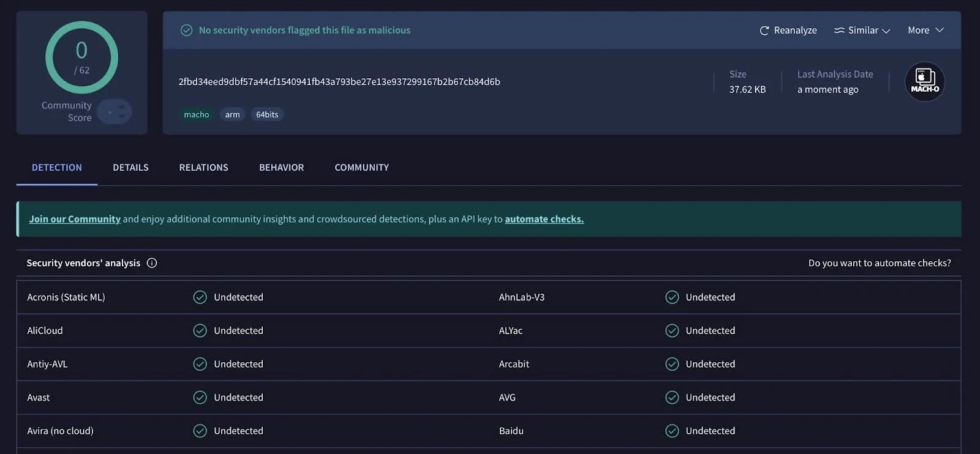Click the Avira (no cloud) vendor name

[x=60, y=431]
